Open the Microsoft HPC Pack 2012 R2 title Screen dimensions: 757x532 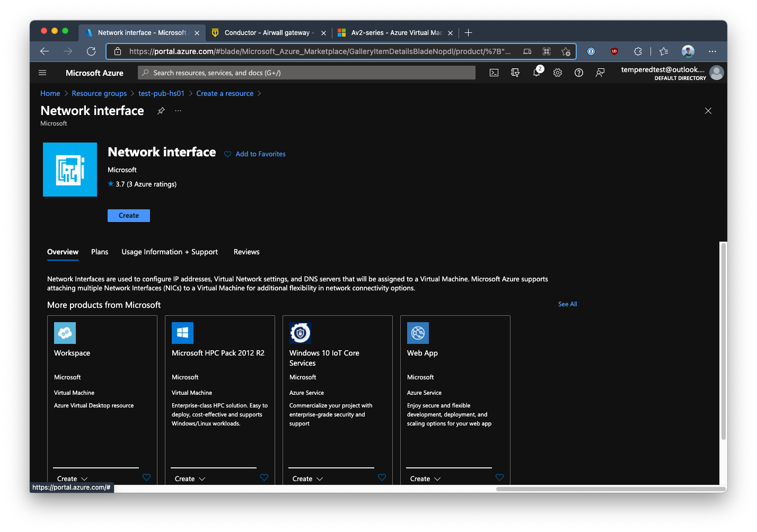pyautogui.click(x=218, y=353)
